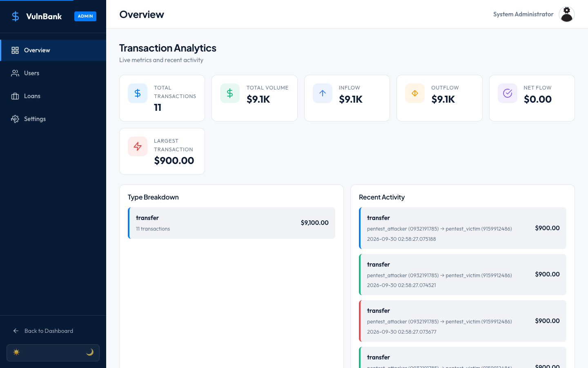The width and height of the screenshot is (588, 368).
Task: Click the Type Breakdown heading
Action: pyautogui.click(x=153, y=197)
